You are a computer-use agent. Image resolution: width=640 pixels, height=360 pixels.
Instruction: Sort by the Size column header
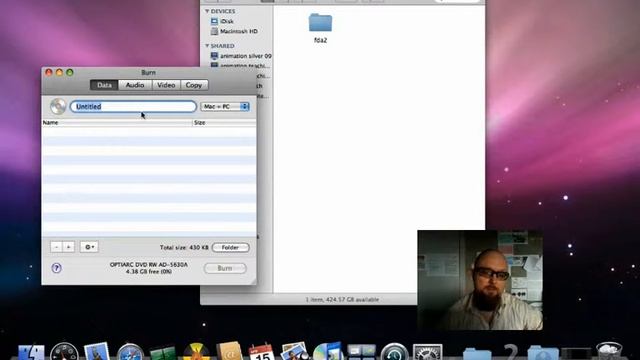(x=224, y=122)
